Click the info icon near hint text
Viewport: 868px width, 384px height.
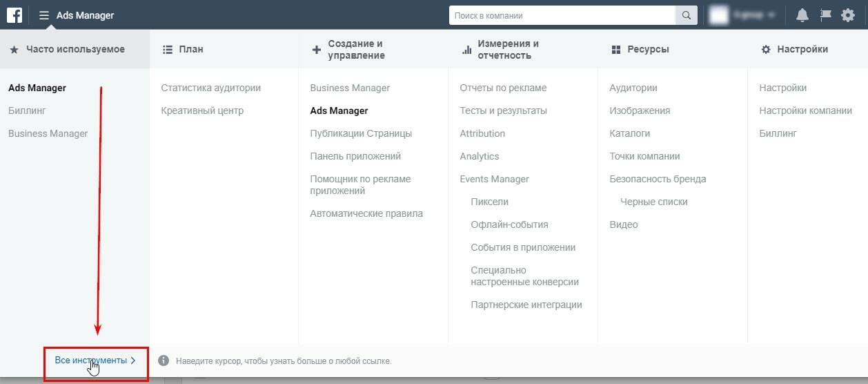[164, 361]
